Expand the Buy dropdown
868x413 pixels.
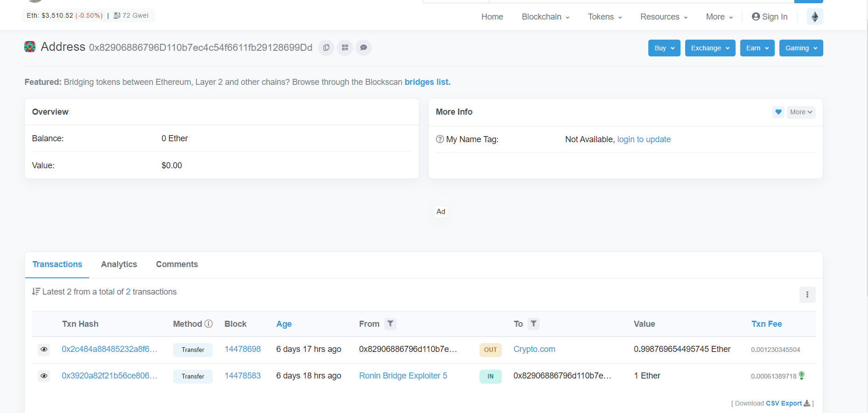coord(664,48)
